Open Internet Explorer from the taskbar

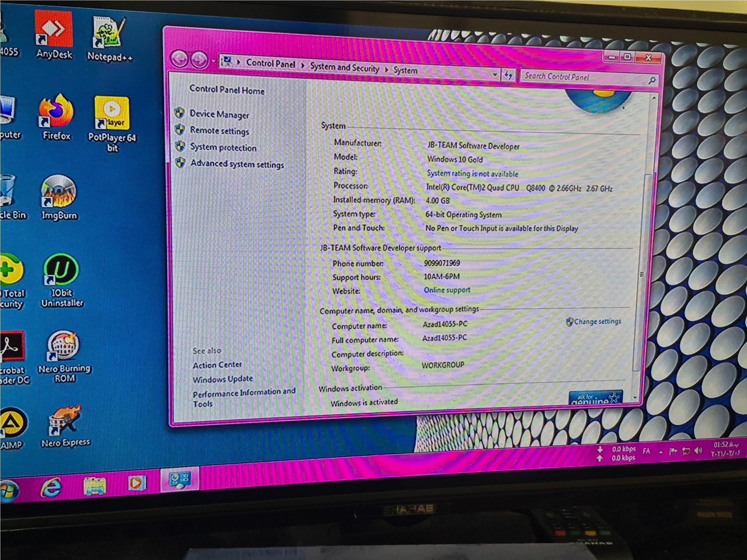coord(51,487)
